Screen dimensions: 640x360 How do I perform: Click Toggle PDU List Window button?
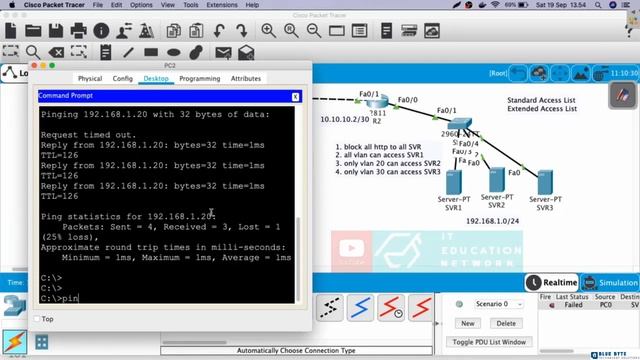[489, 342]
